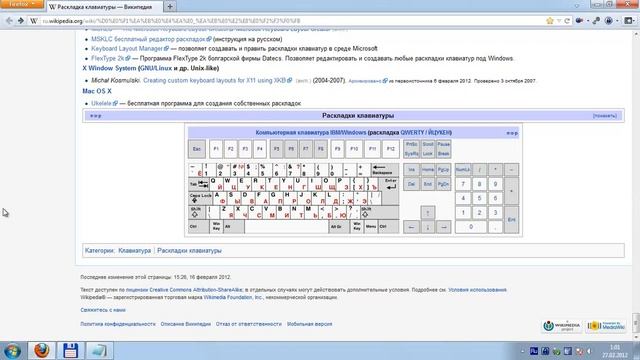Open the Windows Start button
This screenshot has width=640, height=360.
pos(12,351)
